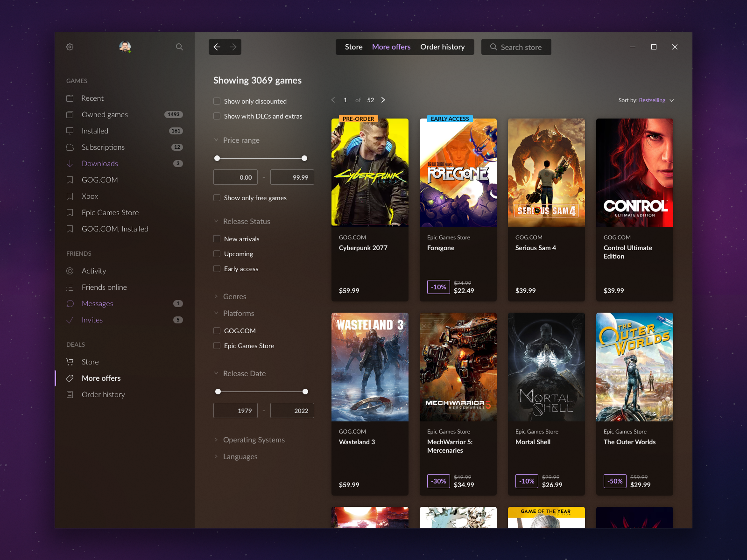747x560 pixels.
Task: Click sidebar search magnifier icon
Action: [x=179, y=47]
